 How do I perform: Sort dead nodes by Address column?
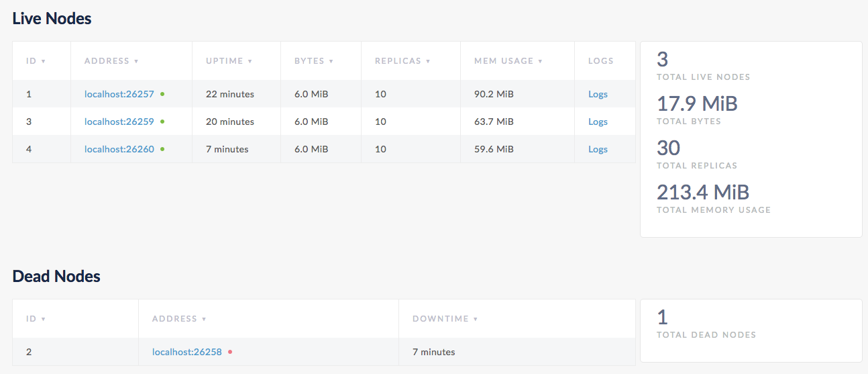point(178,319)
